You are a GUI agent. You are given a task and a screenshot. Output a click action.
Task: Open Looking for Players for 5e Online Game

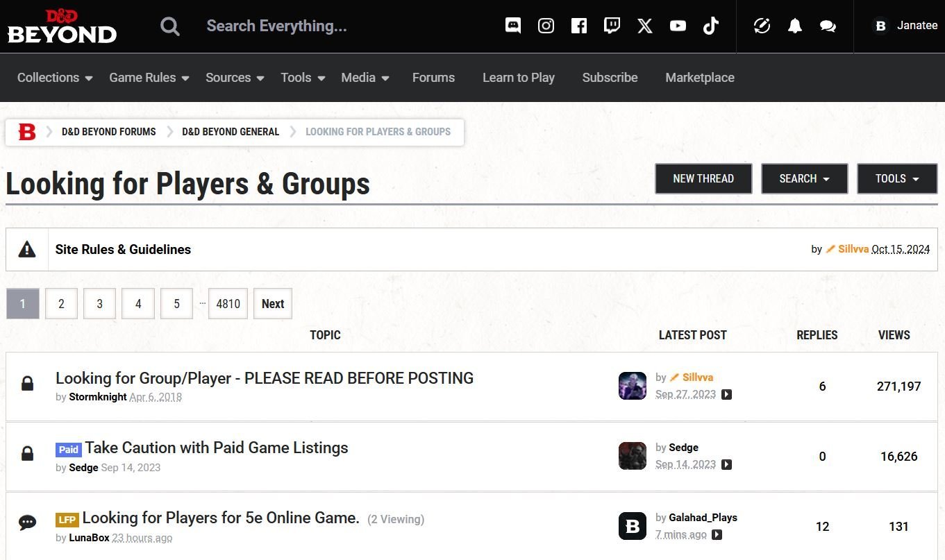point(221,518)
